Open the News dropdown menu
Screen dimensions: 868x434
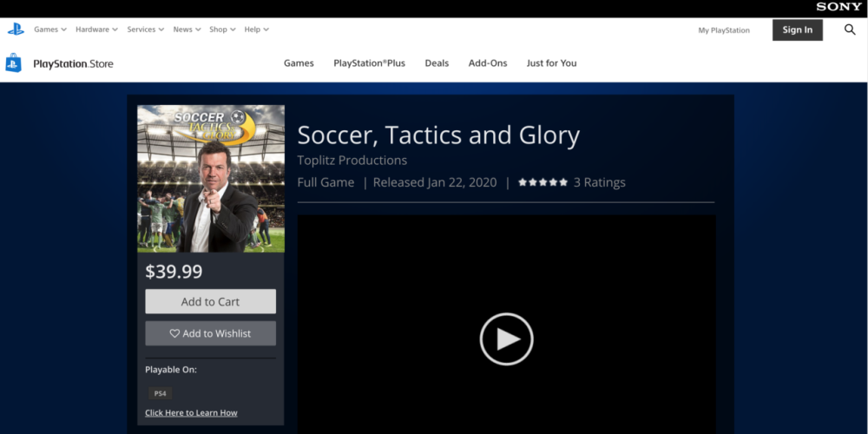(187, 30)
